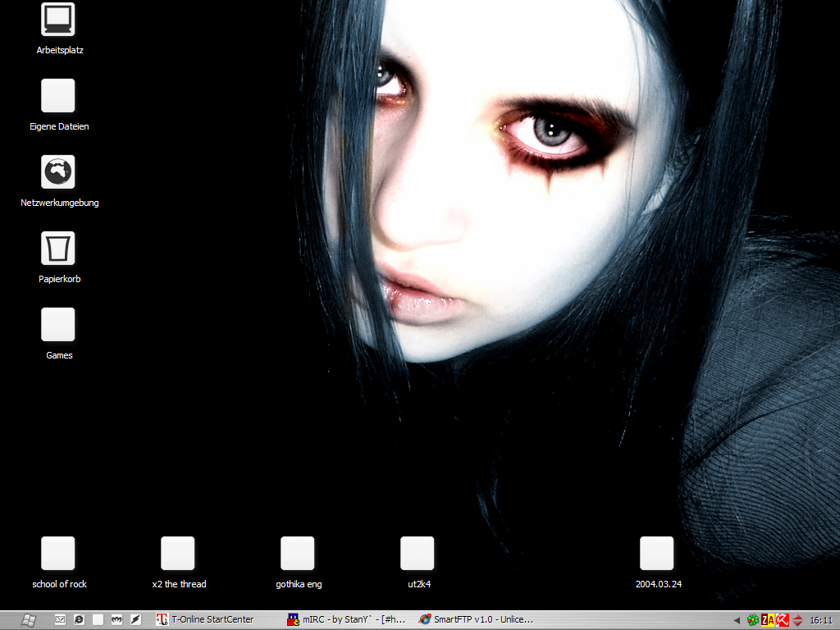840x630 pixels.
Task: Click the Windows Start button
Action: click(28, 620)
